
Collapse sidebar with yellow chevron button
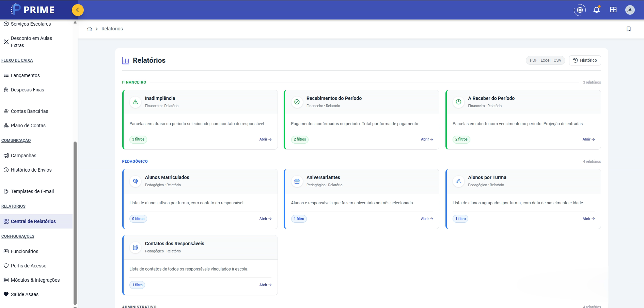click(78, 10)
